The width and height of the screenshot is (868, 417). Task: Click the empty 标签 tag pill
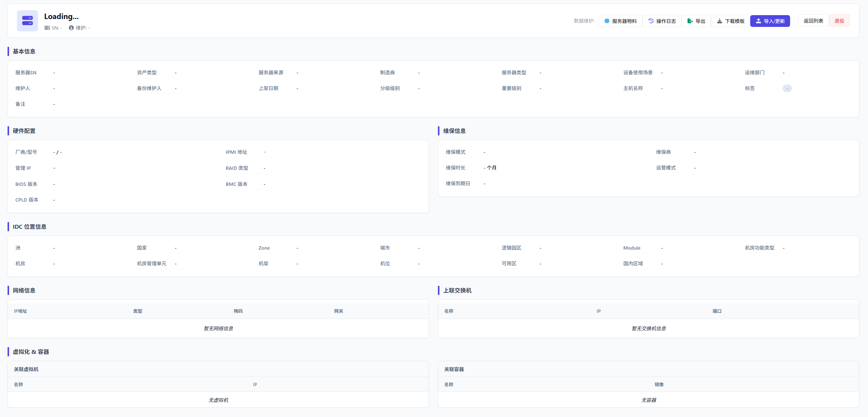pyautogui.click(x=787, y=89)
